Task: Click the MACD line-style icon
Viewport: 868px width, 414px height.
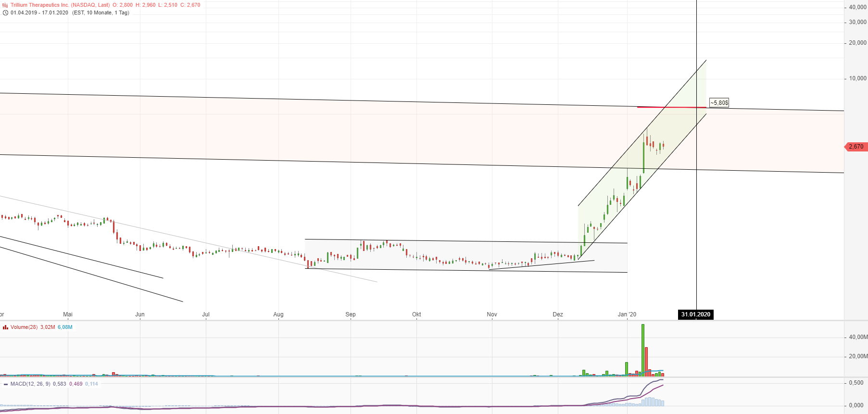Action: click(5, 384)
